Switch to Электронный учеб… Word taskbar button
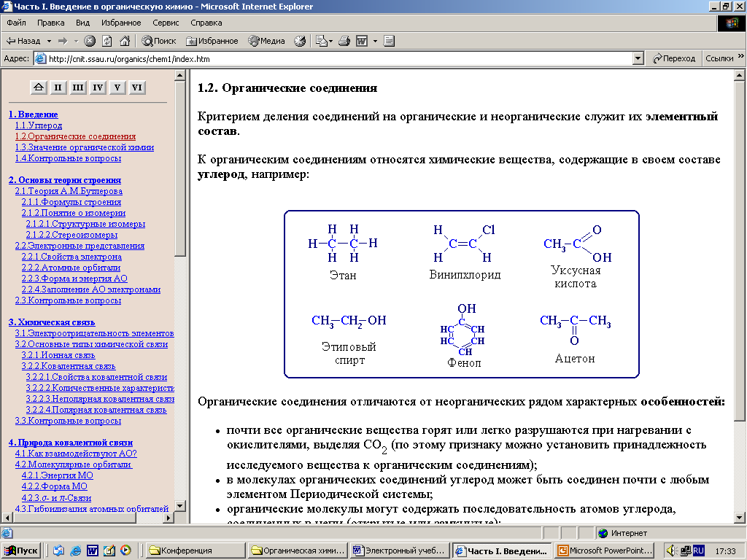Image resolution: width=747 pixels, height=560 pixels. (x=400, y=551)
